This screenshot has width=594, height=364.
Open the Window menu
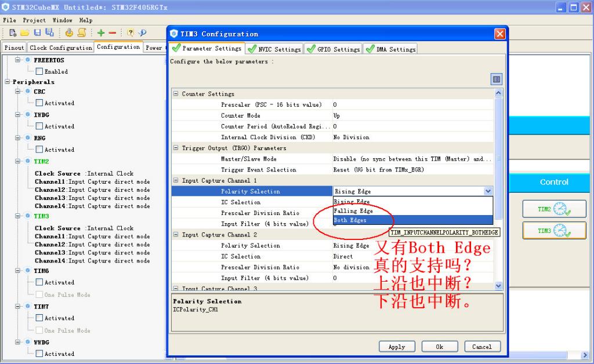pyautogui.click(x=63, y=20)
